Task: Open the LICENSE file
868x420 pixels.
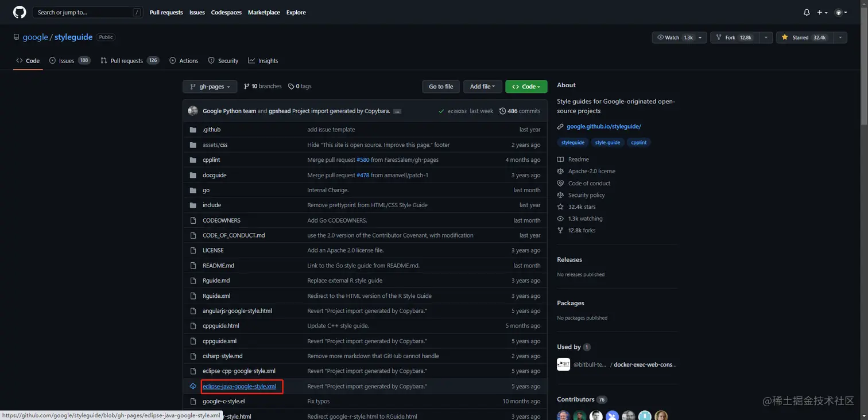Action: pos(213,250)
